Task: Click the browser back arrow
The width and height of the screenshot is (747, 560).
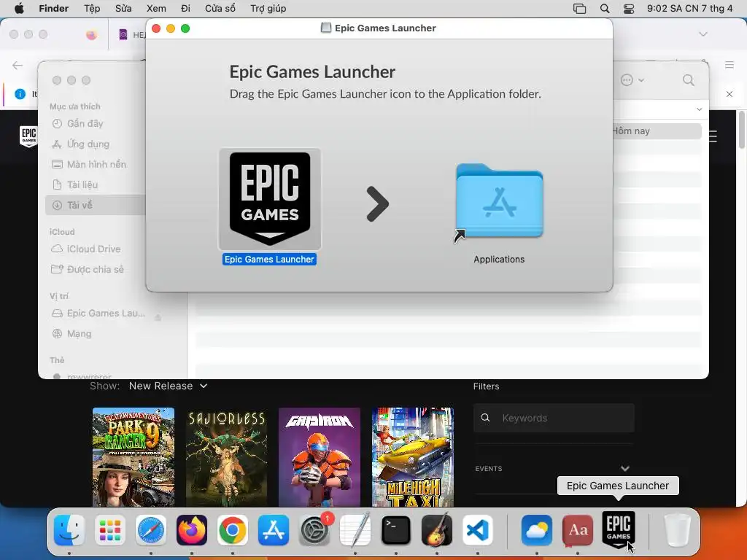Action: point(18,65)
